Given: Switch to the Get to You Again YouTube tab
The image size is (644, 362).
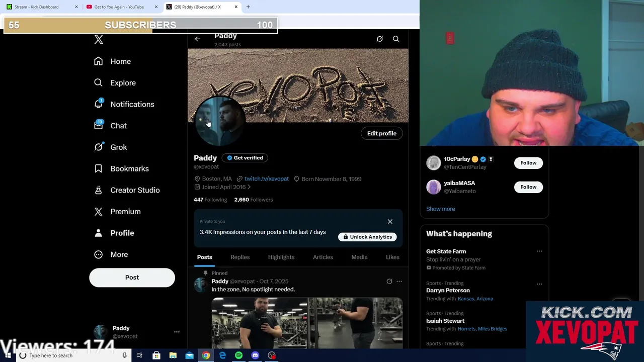Looking at the screenshot, I should pyautogui.click(x=122, y=7).
